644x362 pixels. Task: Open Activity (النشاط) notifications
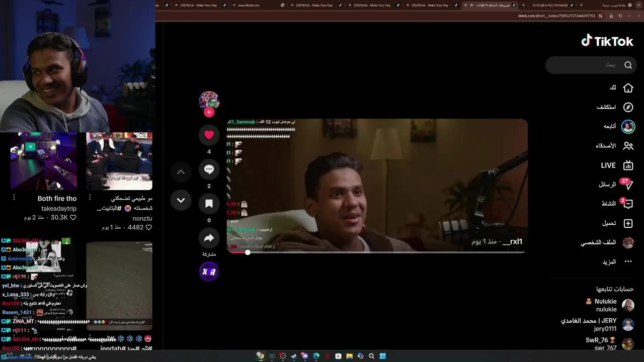(x=617, y=204)
